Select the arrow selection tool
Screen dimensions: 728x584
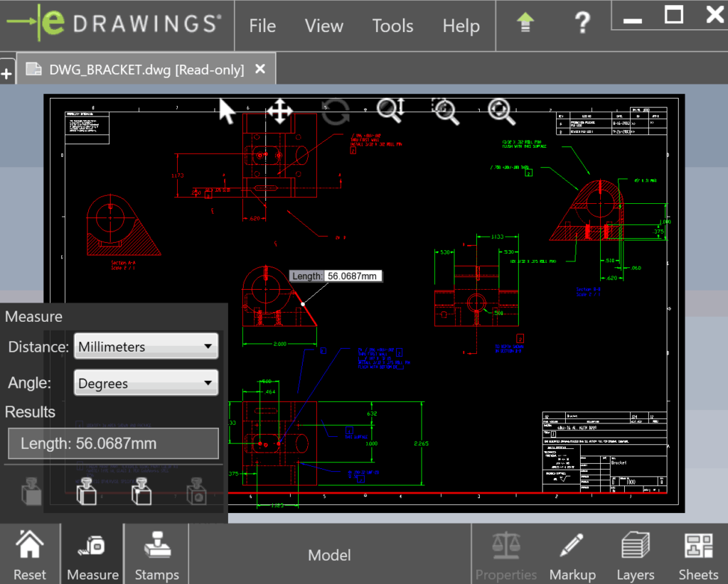226,112
